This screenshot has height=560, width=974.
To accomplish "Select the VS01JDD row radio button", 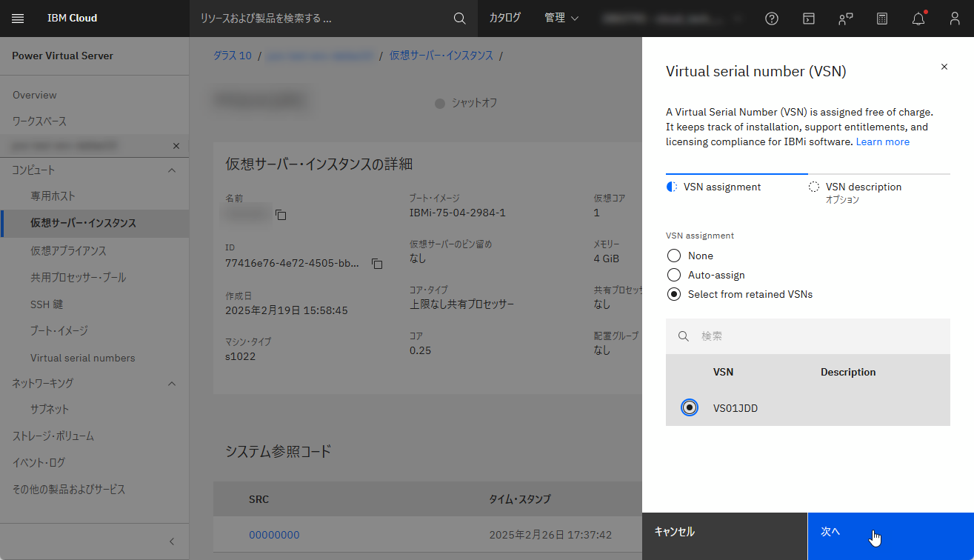I will click(690, 407).
